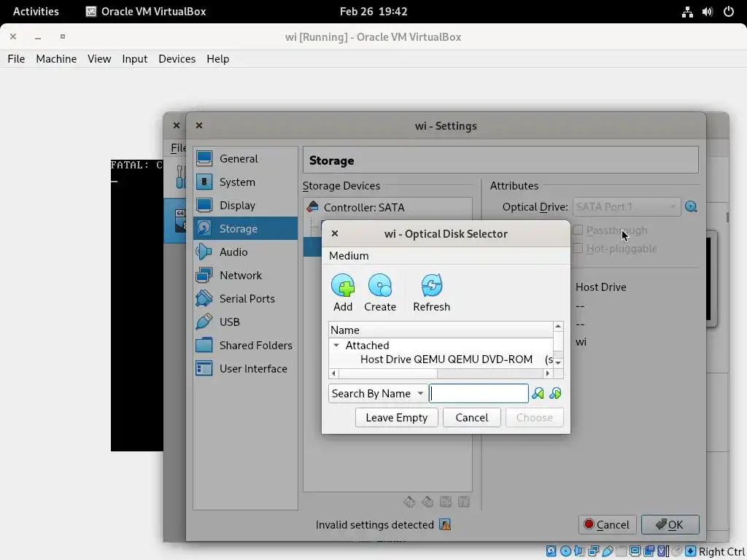Open the Devices menu
The image size is (747, 560).
point(177,59)
